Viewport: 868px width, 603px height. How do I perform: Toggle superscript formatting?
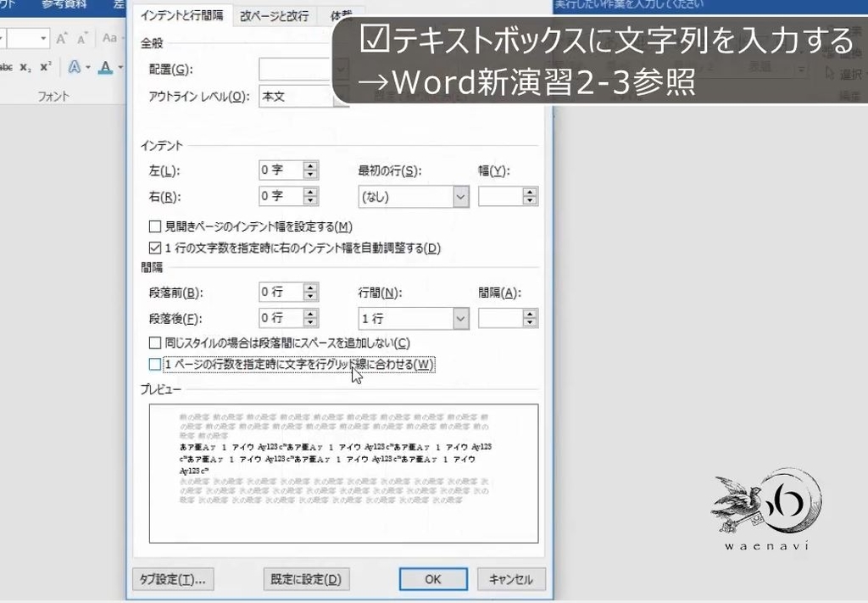[46, 68]
